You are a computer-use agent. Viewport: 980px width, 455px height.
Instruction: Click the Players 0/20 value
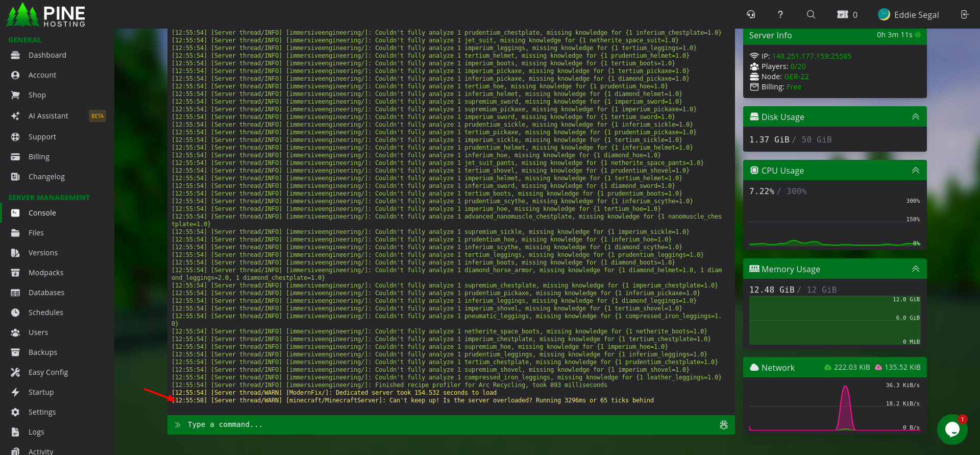pos(798,66)
